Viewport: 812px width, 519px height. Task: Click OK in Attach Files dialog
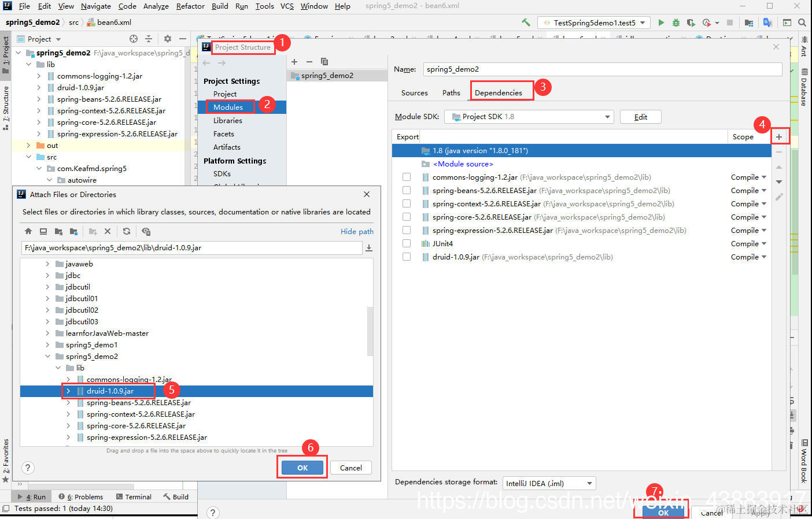[302, 468]
